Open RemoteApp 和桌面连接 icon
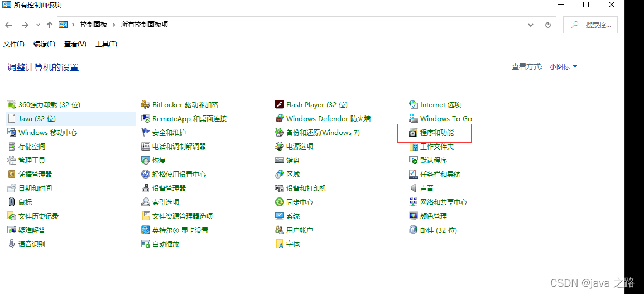The image size is (644, 294). pyautogui.click(x=146, y=119)
